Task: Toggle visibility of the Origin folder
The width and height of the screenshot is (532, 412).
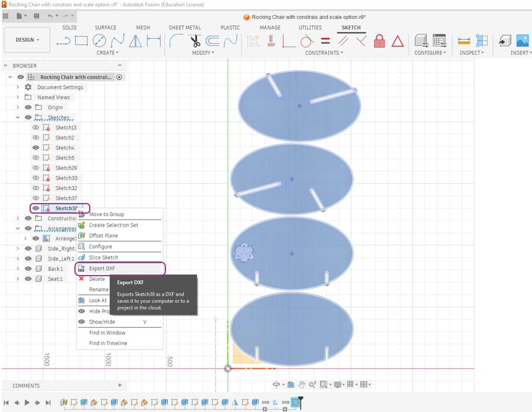Action: (x=28, y=107)
